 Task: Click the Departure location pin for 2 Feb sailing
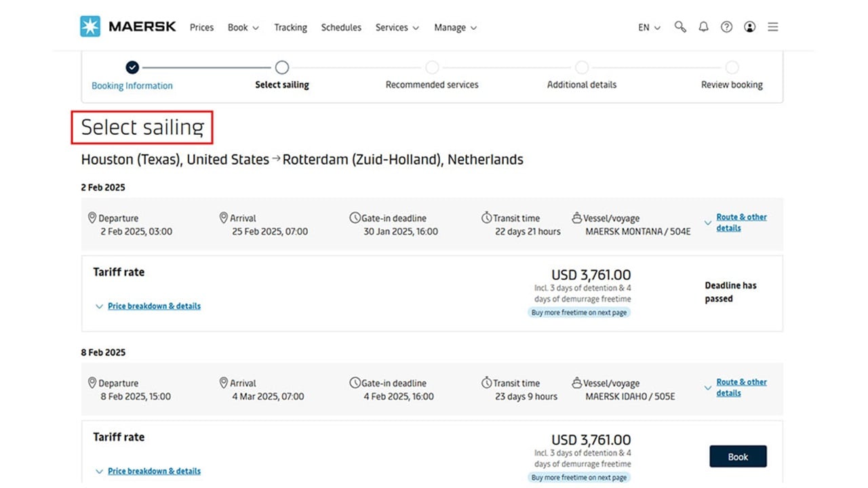(93, 218)
